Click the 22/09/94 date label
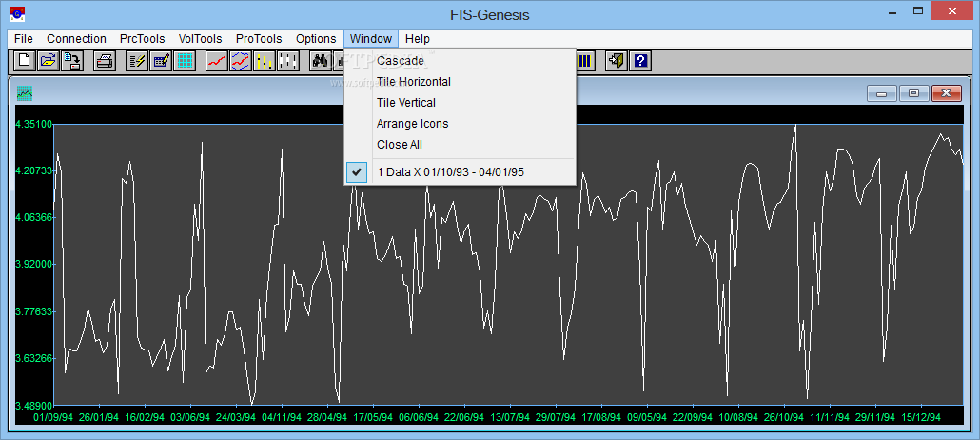 693,417
